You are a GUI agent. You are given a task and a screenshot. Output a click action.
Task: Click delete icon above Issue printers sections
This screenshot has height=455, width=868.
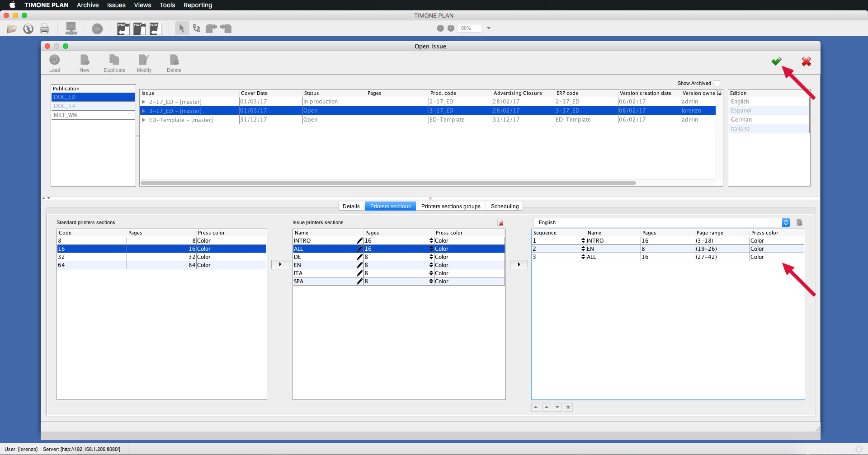(x=500, y=222)
